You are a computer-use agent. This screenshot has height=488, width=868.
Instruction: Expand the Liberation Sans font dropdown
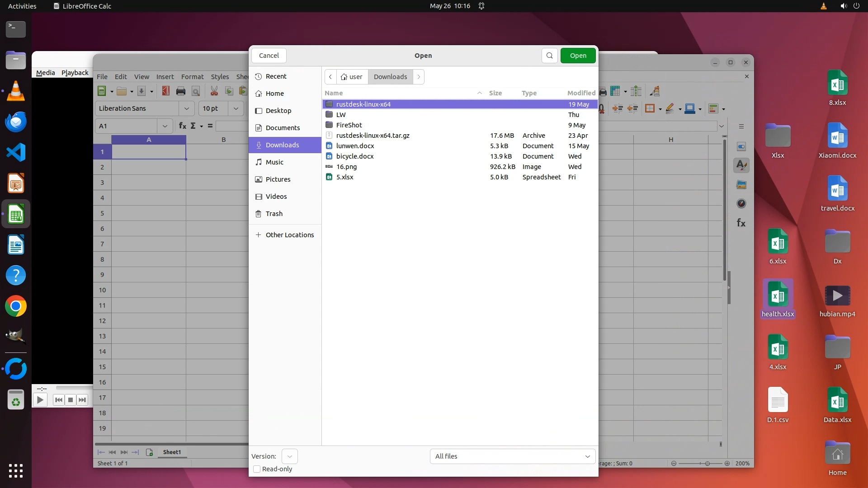[x=186, y=108]
